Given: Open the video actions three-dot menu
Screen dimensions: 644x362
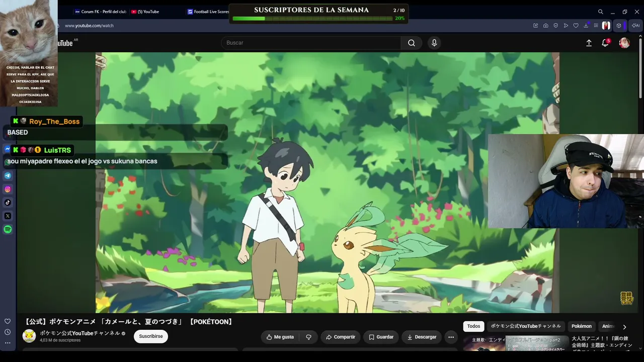Looking at the screenshot, I should tap(451, 337).
